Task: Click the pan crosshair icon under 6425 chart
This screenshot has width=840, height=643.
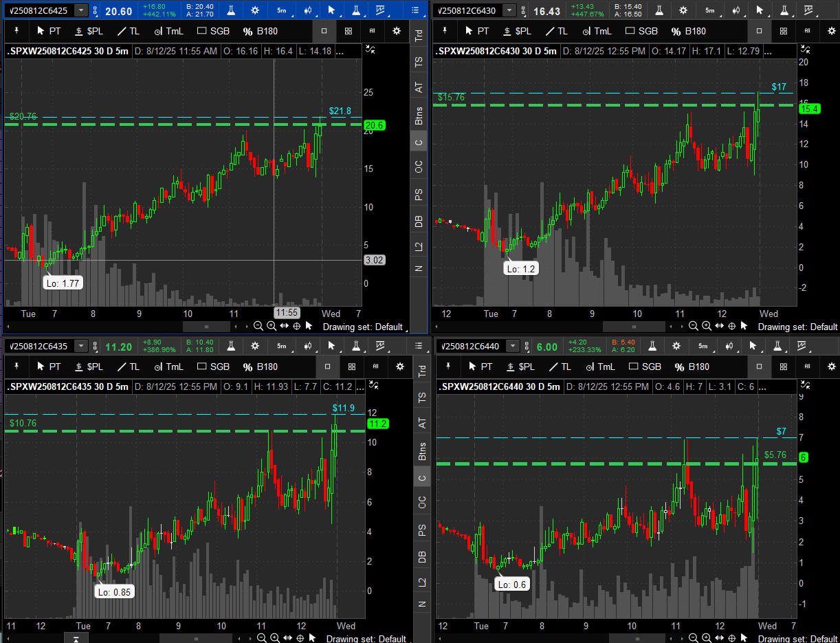Action: click(296, 326)
